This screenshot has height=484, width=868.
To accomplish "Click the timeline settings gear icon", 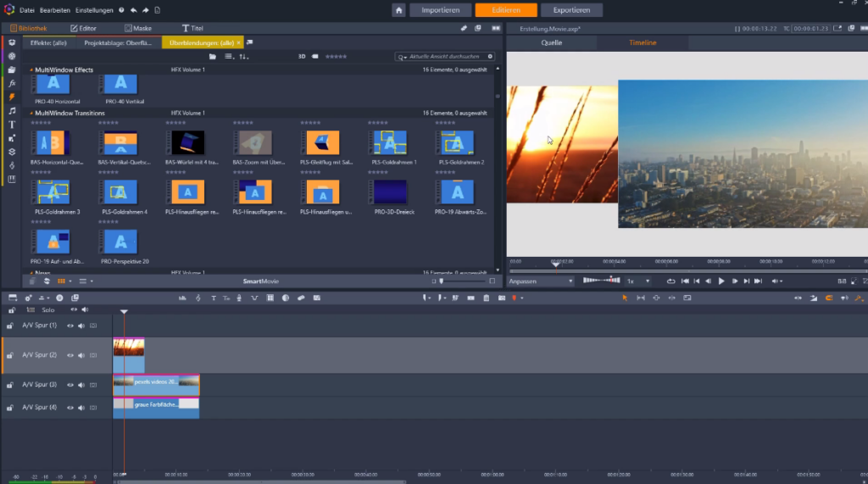I will click(x=28, y=298).
